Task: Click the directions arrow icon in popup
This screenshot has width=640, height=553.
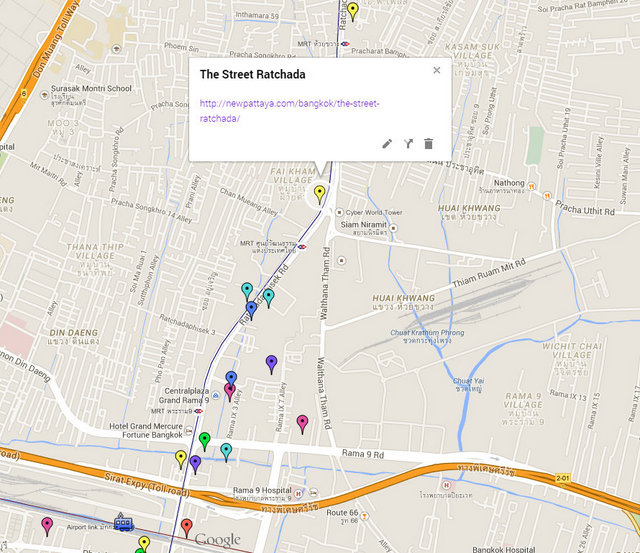Action: pyautogui.click(x=408, y=144)
